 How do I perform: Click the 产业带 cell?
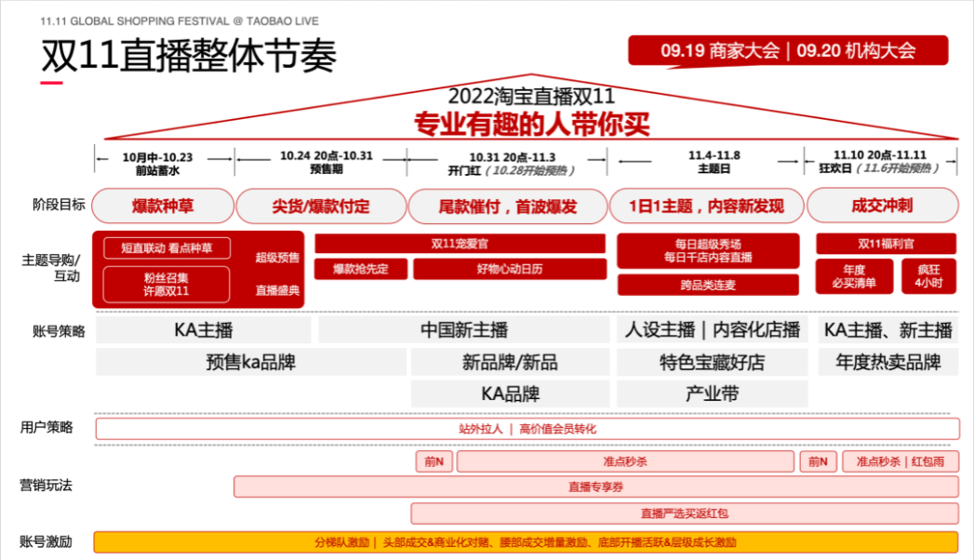[713, 393]
